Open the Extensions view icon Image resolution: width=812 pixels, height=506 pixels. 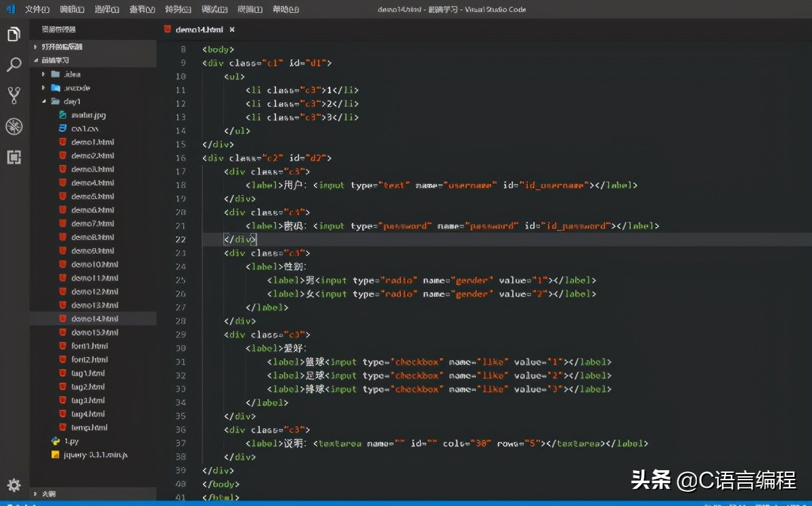(14, 158)
